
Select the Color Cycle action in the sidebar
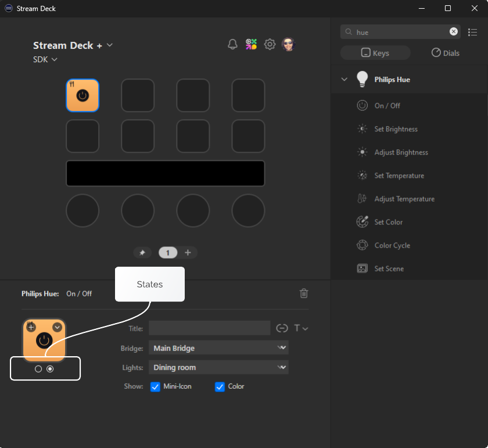point(392,245)
